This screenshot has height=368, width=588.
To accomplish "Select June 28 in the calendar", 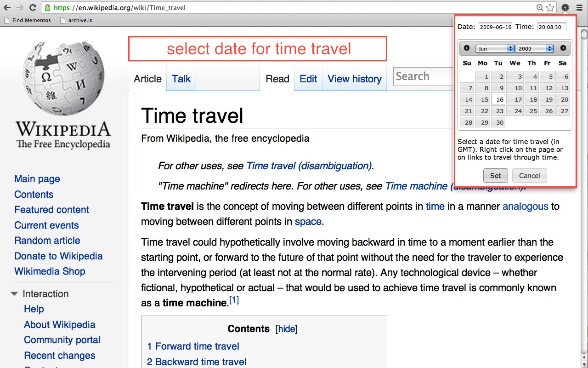I will [466, 122].
